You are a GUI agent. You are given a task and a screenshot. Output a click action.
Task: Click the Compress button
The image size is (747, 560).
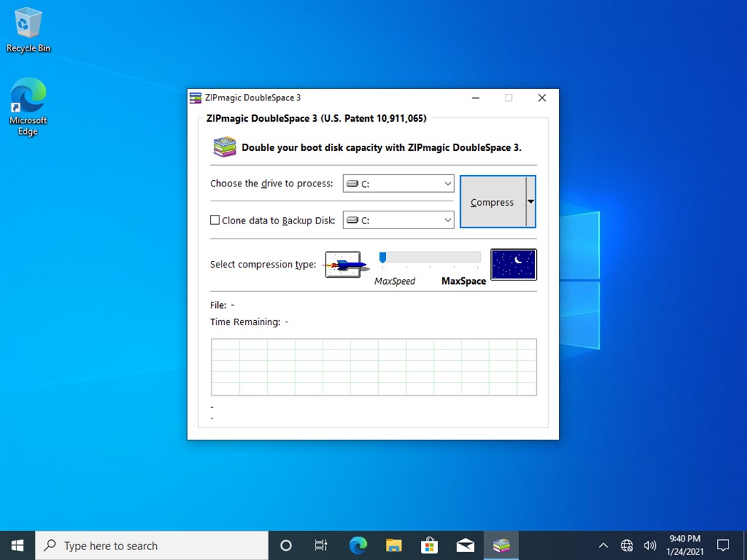[492, 201]
